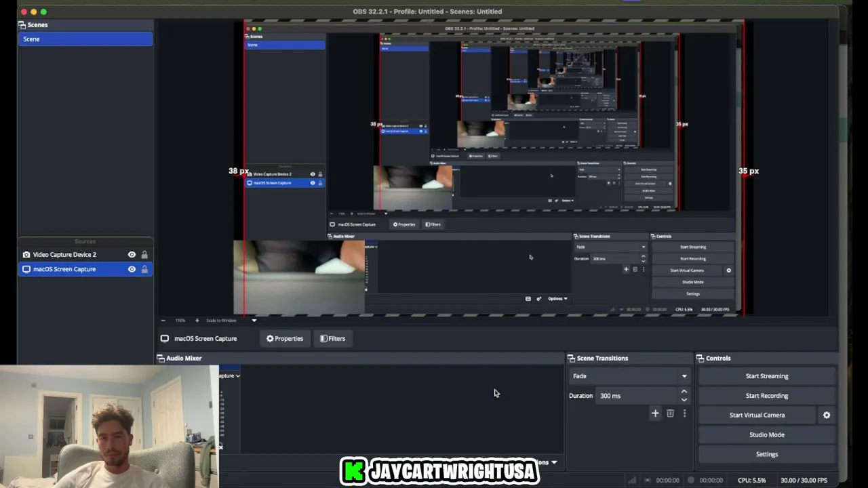This screenshot has height=488, width=868.
Task: Click the Sources panel header
Action: [x=85, y=241]
